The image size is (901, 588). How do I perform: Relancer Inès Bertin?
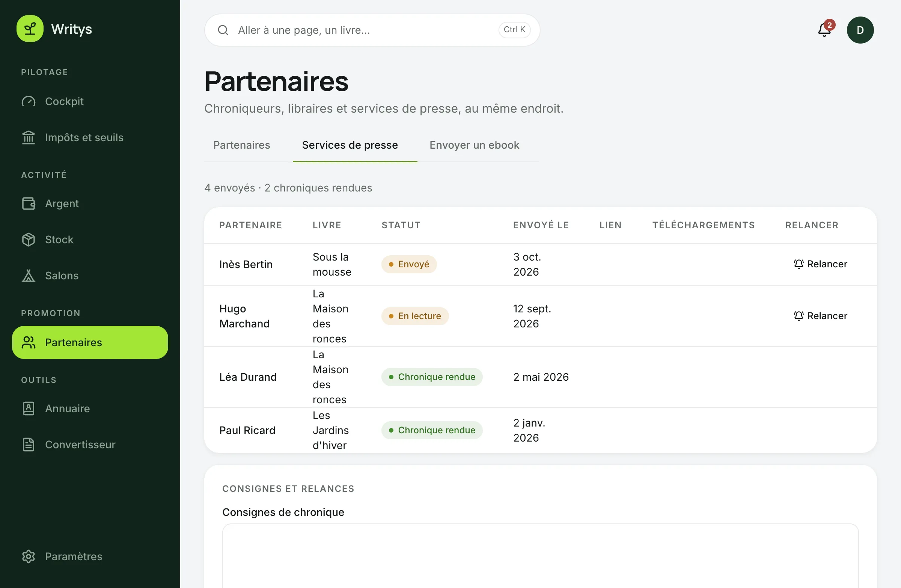[x=820, y=264]
